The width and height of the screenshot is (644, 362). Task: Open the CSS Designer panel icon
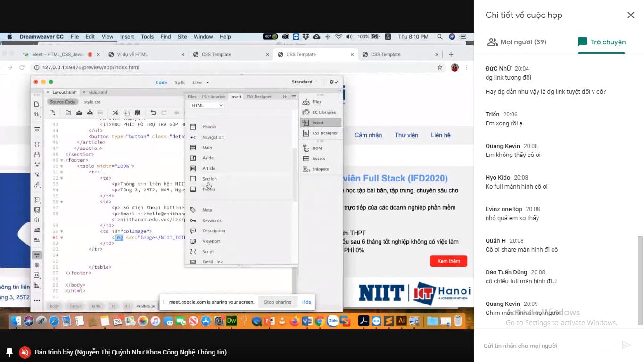point(306,133)
